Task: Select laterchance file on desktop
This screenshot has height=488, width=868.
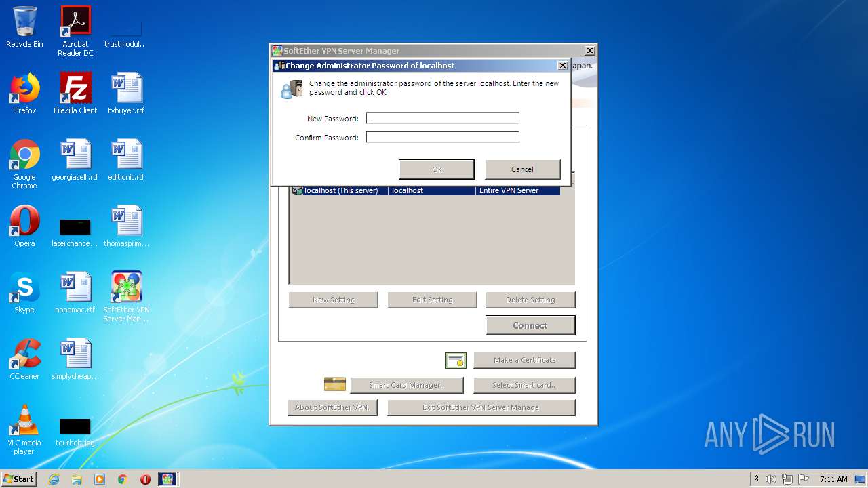Action: tap(75, 233)
